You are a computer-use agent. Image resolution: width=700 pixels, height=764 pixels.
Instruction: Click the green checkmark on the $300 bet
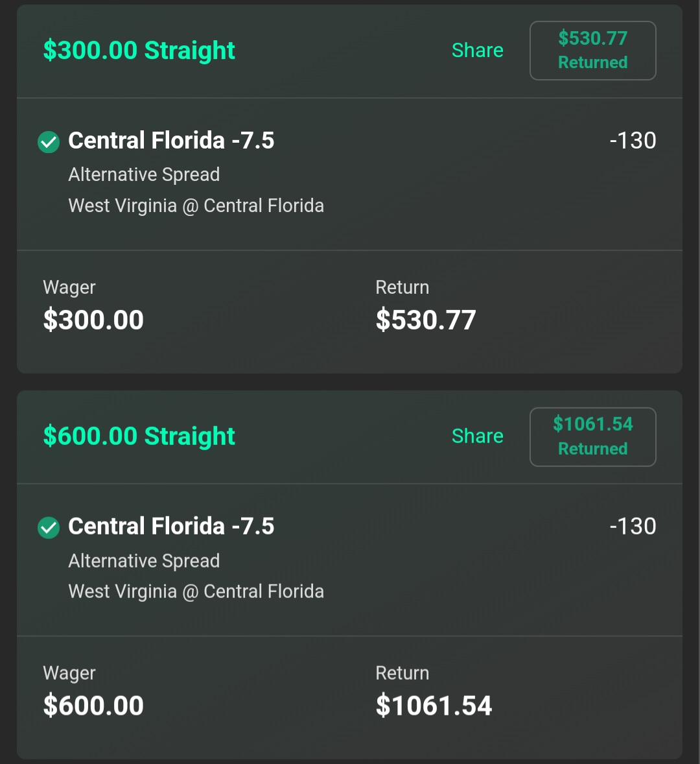(49, 141)
